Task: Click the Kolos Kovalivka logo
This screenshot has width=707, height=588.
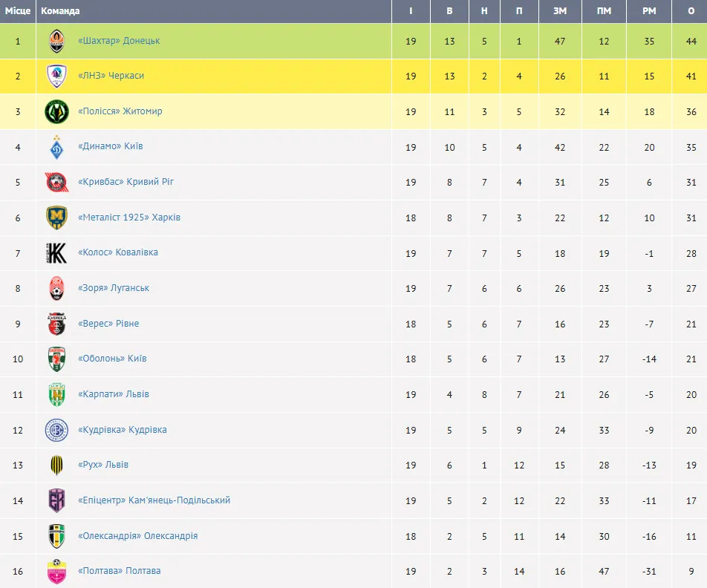Action: (x=57, y=253)
